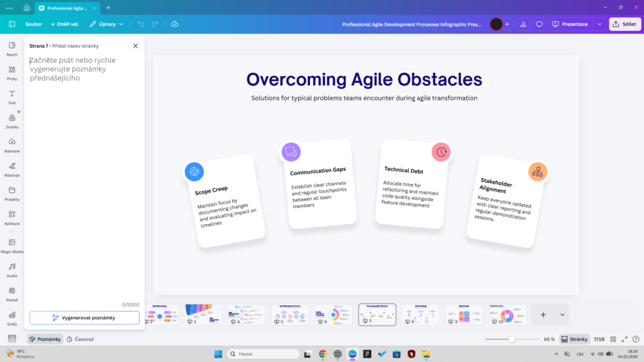Viewport: 644px width, 362px height.
Task: Select the Text tool in sidebar
Action: (x=12, y=97)
